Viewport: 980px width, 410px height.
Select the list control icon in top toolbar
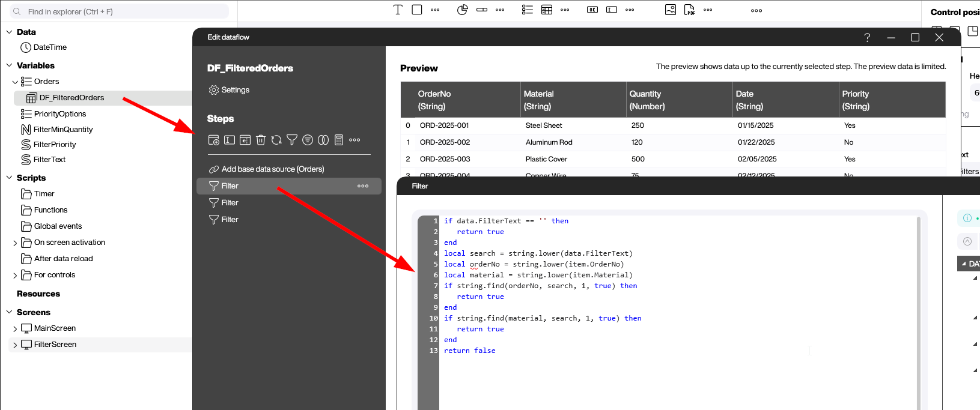pyautogui.click(x=528, y=10)
